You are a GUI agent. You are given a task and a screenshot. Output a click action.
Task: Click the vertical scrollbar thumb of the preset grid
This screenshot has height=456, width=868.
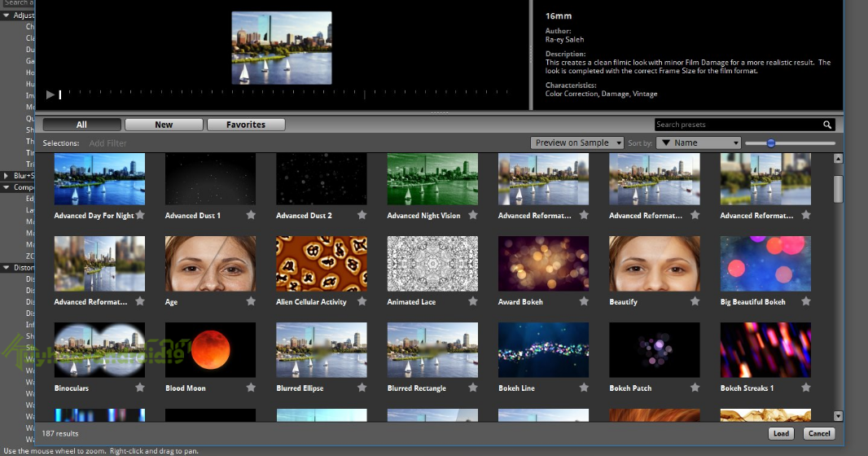pyautogui.click(x=838, y=189)
